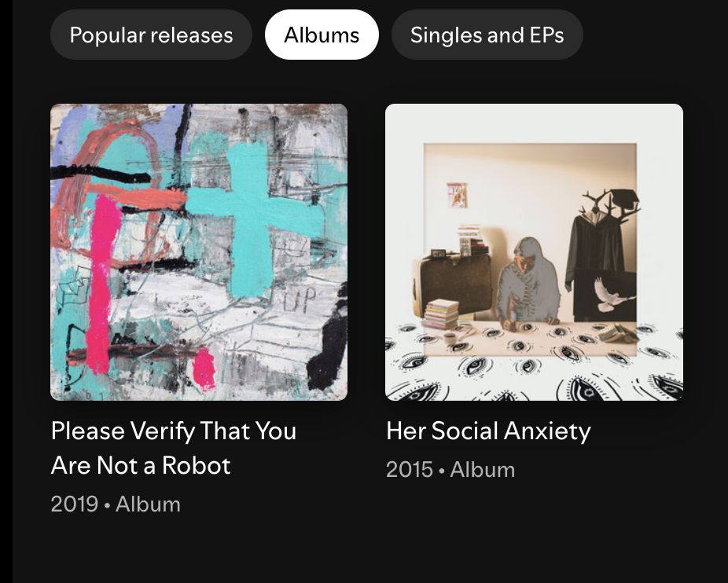Image resolution: width=728 pixels, height=583 pixels.
Task: Click the stack of books beside the suitcase
Action: pos(441,313)
